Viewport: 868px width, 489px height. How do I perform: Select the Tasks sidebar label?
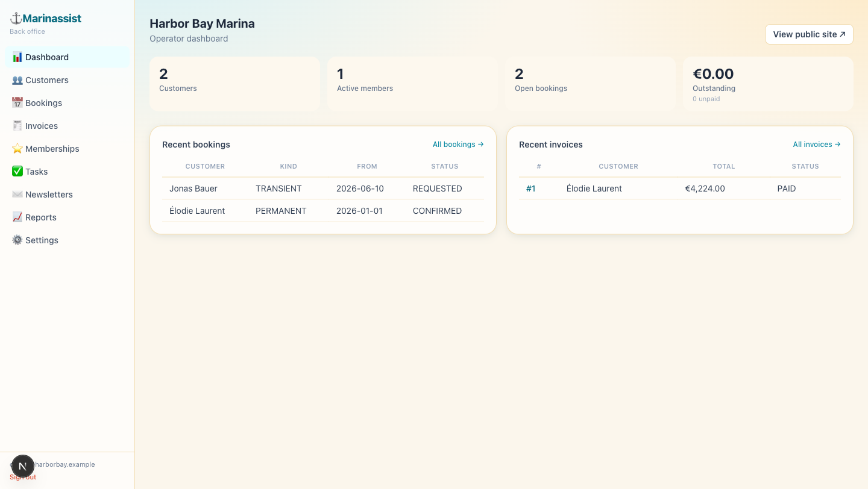[36, 172]
